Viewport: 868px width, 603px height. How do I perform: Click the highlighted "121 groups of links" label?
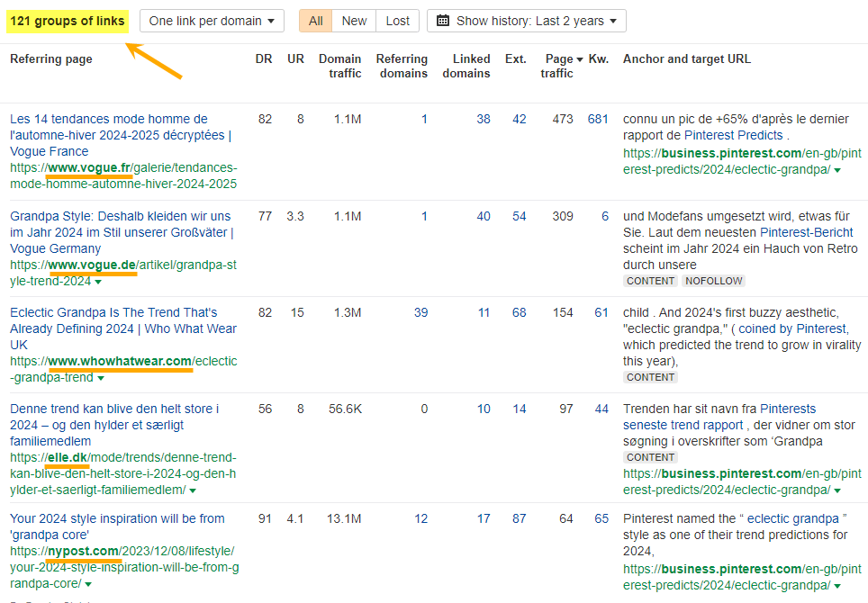coord(67,20)
